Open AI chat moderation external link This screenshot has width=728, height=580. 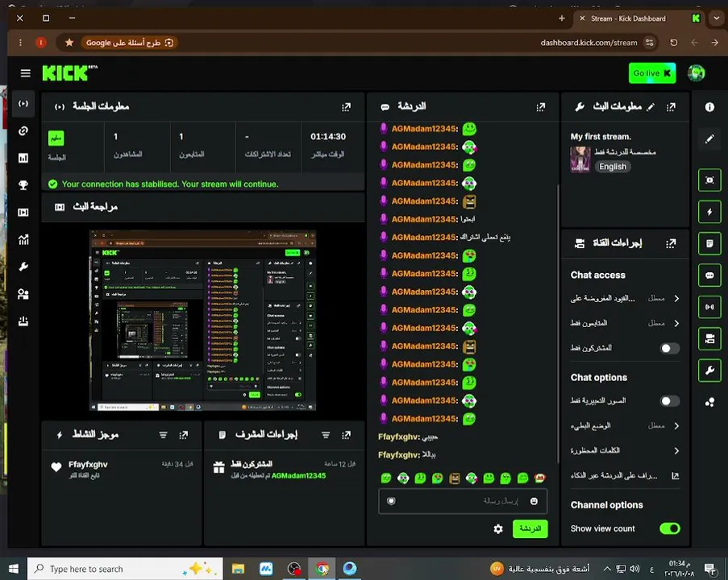(x=676, y=475)
